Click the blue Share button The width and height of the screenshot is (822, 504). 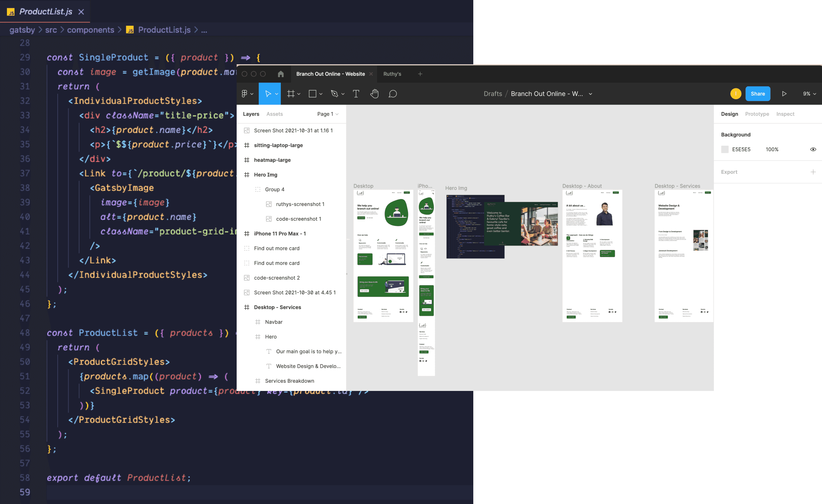tap(758, 94)
